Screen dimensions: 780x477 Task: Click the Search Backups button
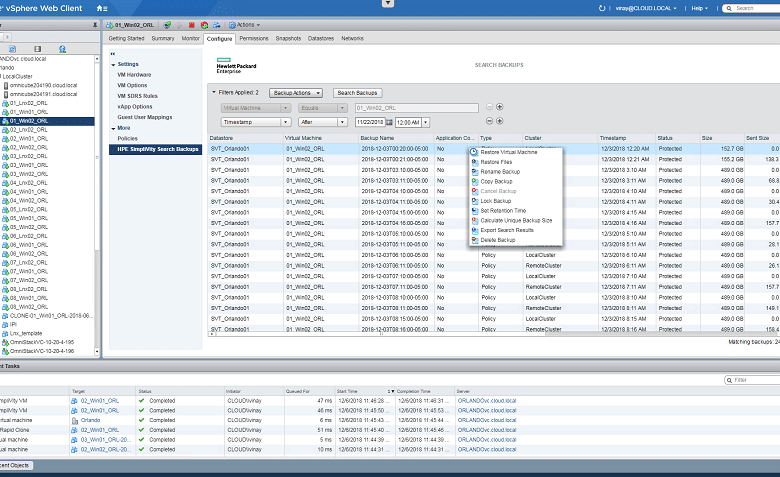pos(357,93)
